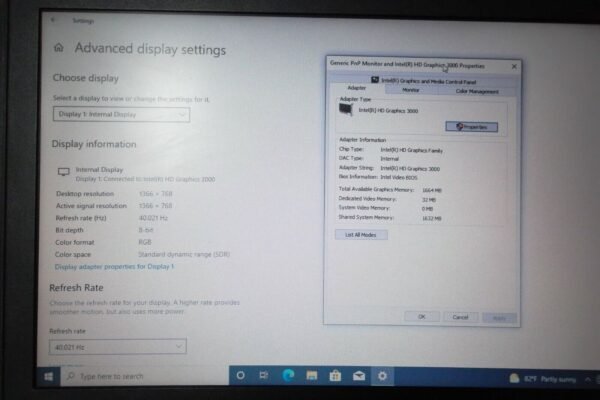The width and height of the screenshot is (600, 400).
Task: Click the Internal Display monitor icon
Action: [x=64, y=171]
